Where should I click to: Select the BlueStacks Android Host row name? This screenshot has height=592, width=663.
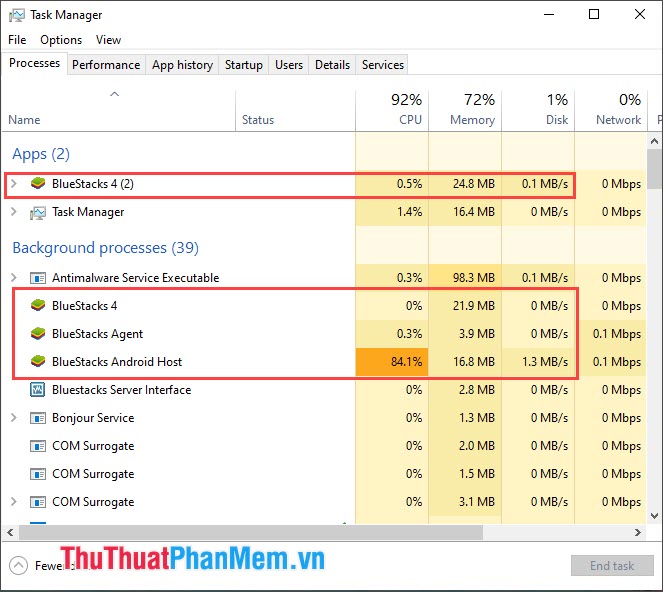117,362
